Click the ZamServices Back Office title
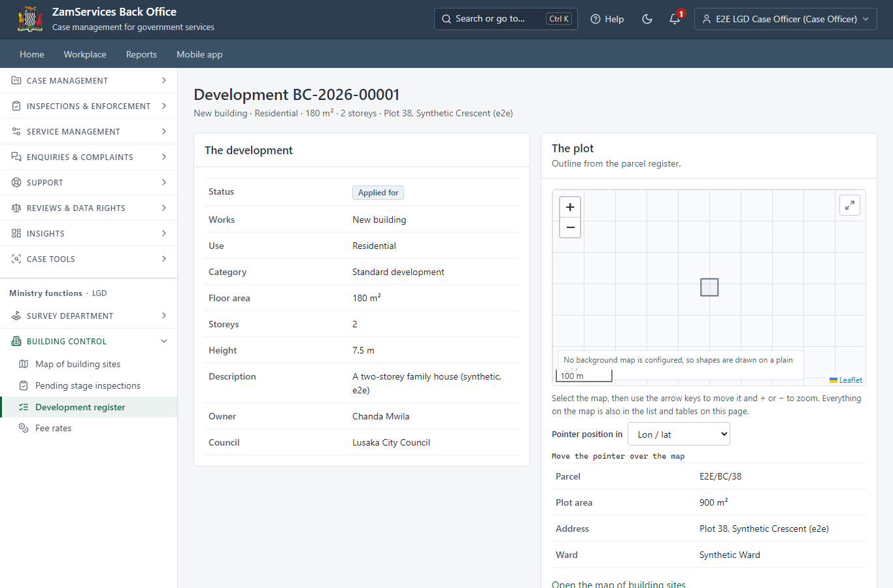The height and width of the screenshot is (588, 893). 114,12
